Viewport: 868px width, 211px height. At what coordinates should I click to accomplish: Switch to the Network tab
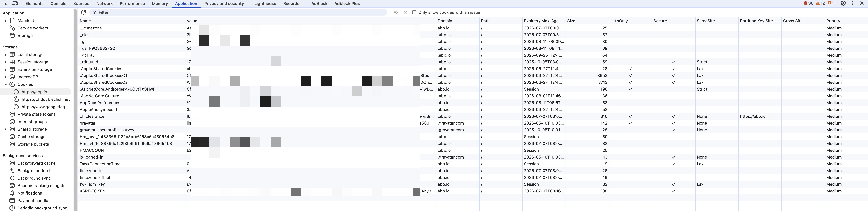(104, 3)
